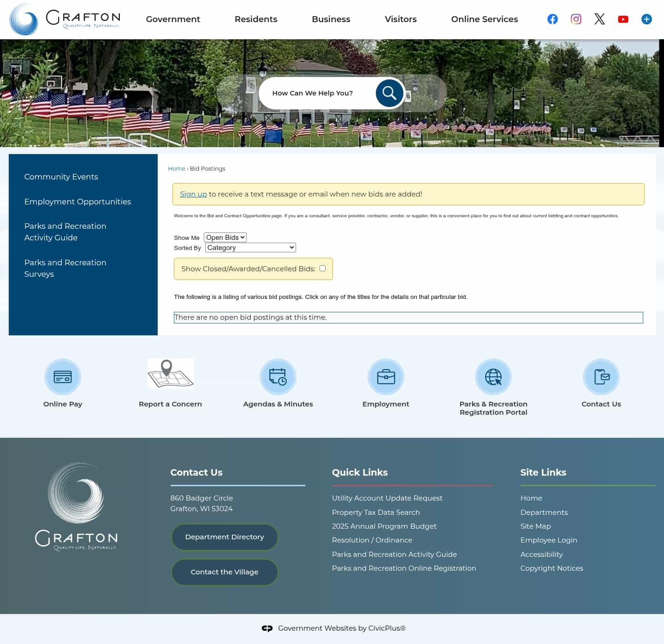Select Parks and Recreation Surveys sidebar link
The image size is (664, 644).
click(x=65, y=268)
